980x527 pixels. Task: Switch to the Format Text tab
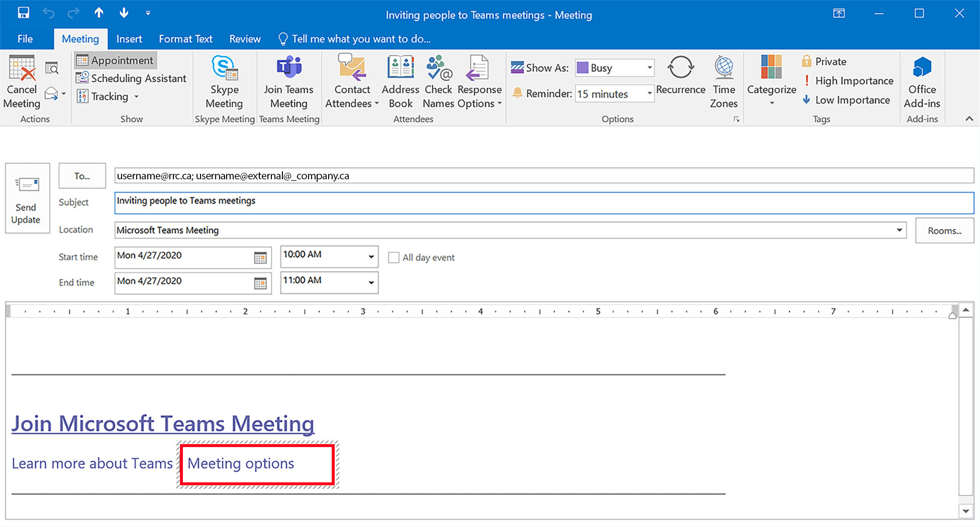185,39
